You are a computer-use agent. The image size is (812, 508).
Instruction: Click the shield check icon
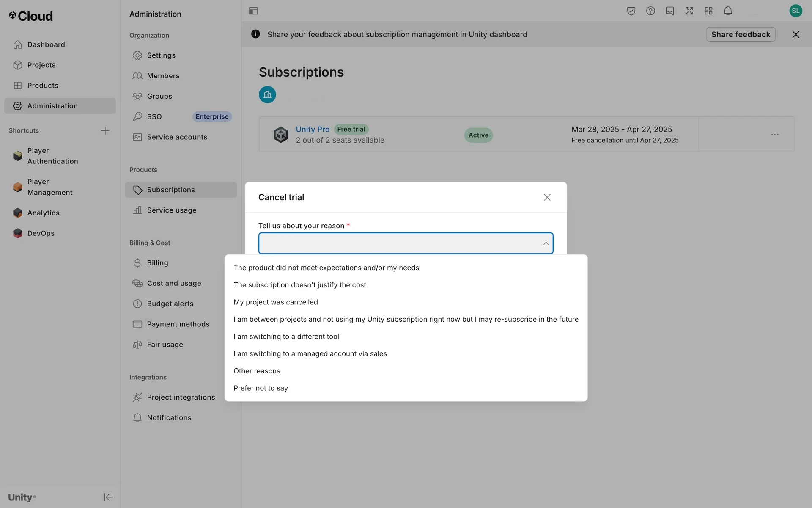(631, 11)
